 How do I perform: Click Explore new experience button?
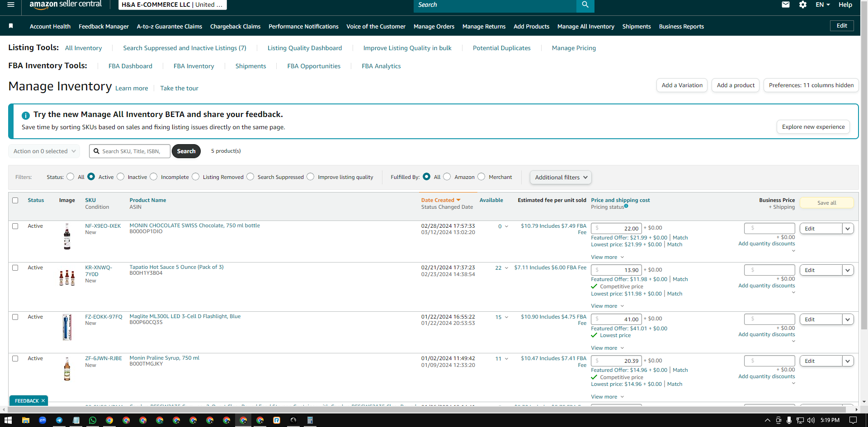click(x=813, y=127)
